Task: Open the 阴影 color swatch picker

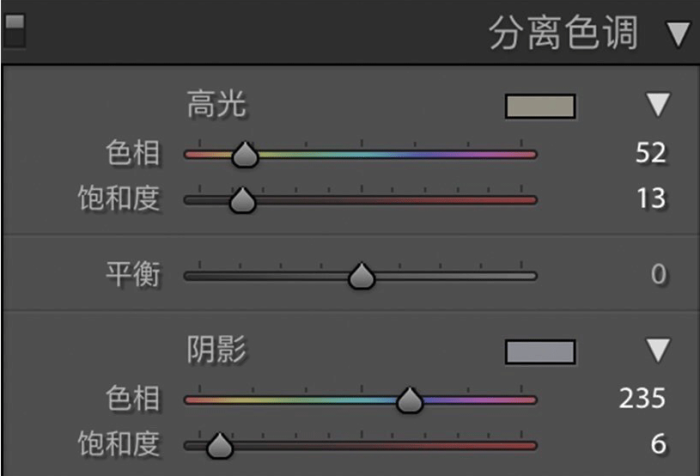Action: click(x=540, y=351)
